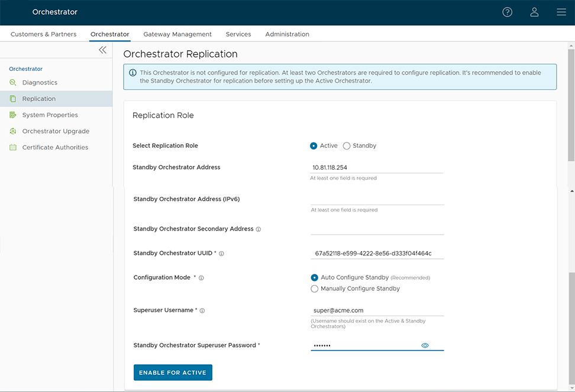Reveal the Standby Orchestrator Superuser Password
575x392 pixels.
pyautogui.click(x=425, y=345)
